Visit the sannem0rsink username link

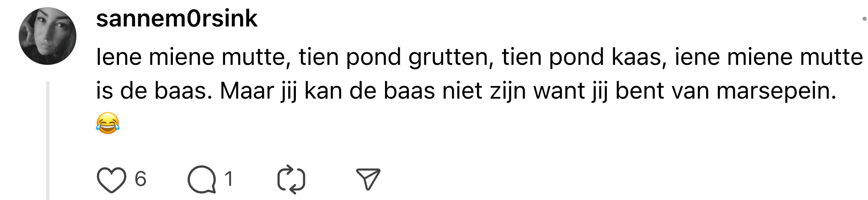[x=177, y=19]
